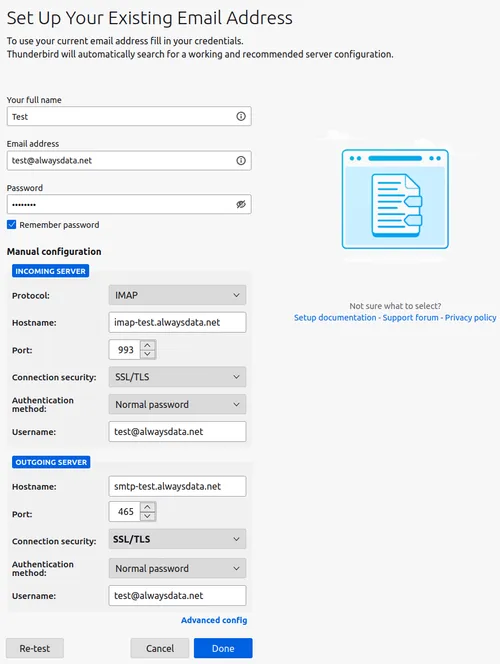Open the incoming Protocol IMAP dropdown

click(177, 295)
